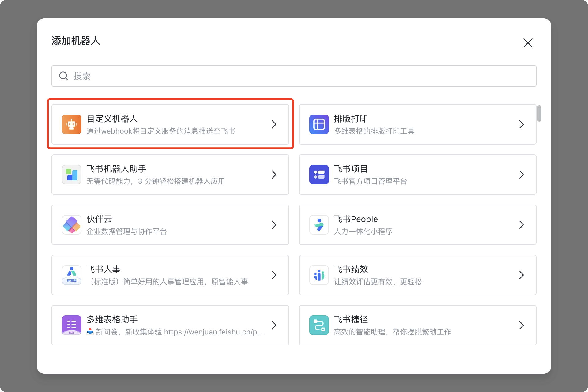The image size is (588, 392).
Task: Click description 高效的智能助理，帮你摆脱繁琐工作
Action: coord(393,332)
